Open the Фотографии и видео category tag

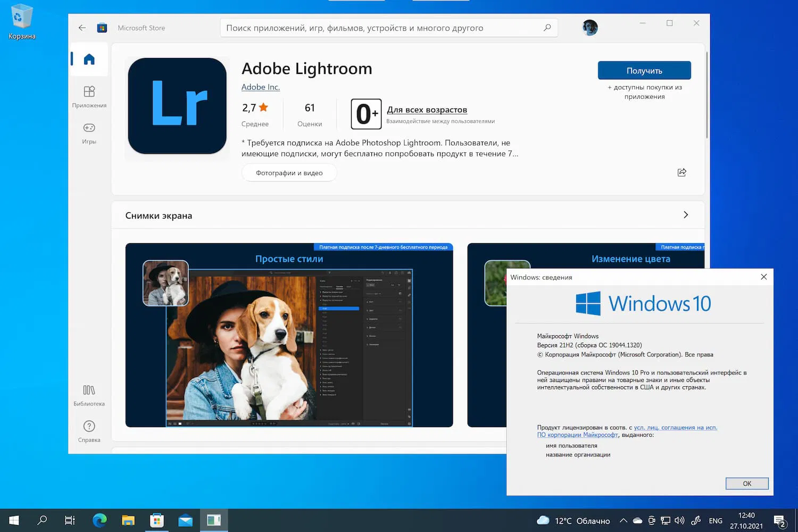[289, 173]
